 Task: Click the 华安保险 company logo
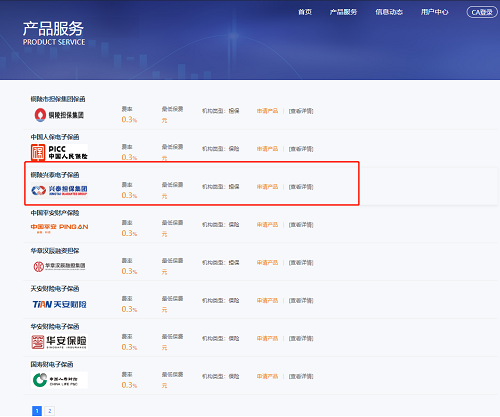point(59,342)
